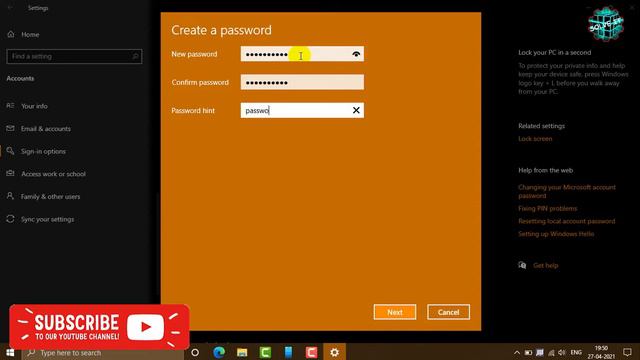Click the Access work or school briefcase icon
640x360 pixels.
(10, 173)
